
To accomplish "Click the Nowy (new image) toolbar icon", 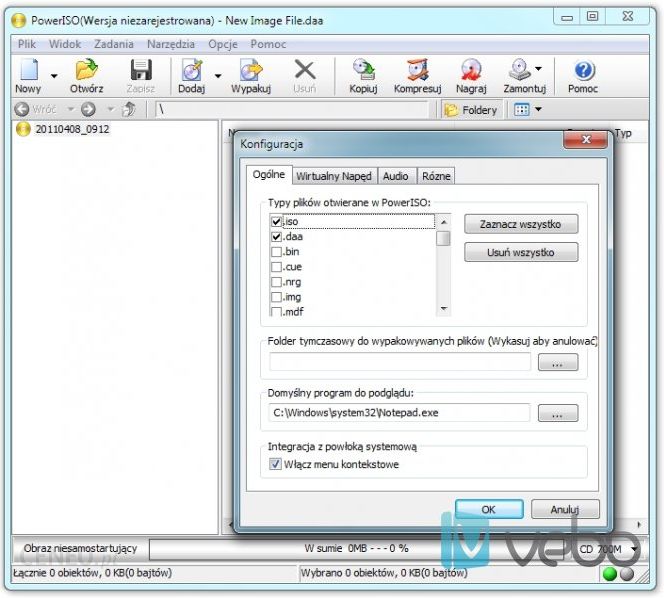I will pyautogui.click(x=29, y=69).
